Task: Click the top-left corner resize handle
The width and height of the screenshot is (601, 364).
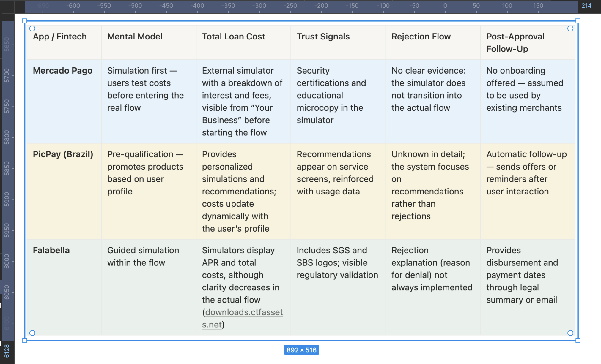Action: 25,21
